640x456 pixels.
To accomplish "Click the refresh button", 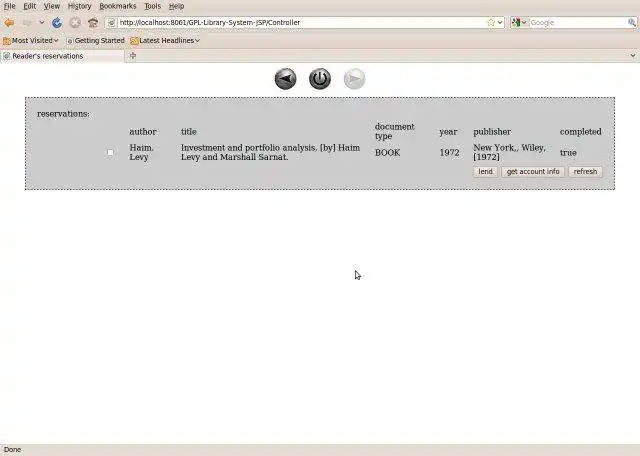I will click(x=585, y=171).
